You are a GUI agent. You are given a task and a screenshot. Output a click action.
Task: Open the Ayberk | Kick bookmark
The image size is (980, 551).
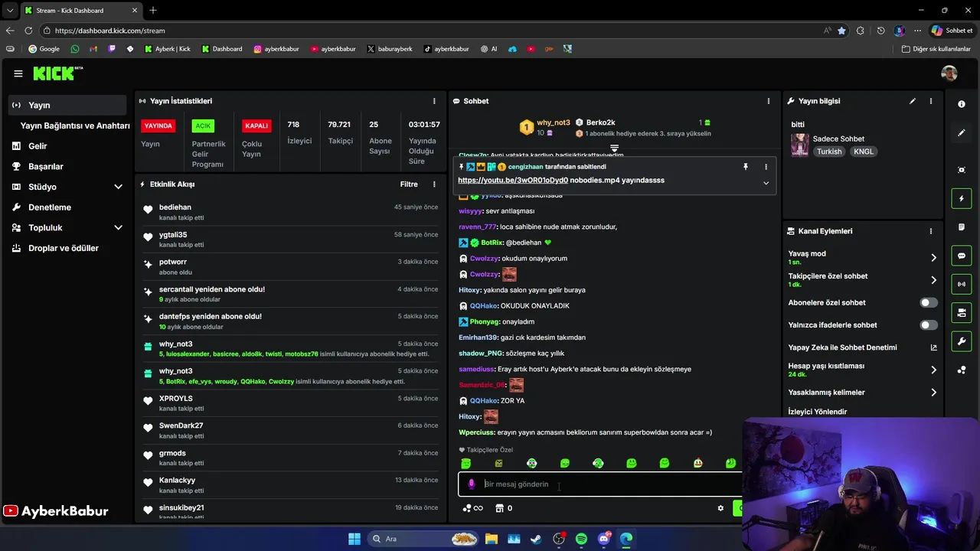[x=168, y=49]
